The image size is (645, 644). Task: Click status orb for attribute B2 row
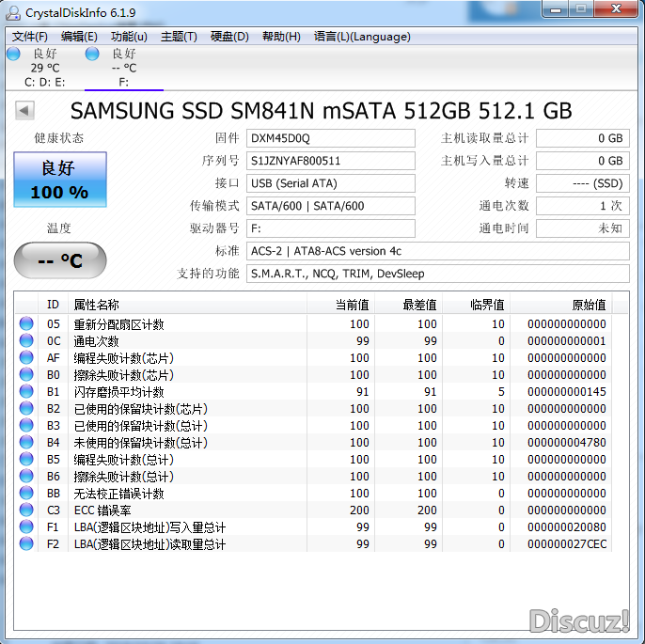pos(26,408)
